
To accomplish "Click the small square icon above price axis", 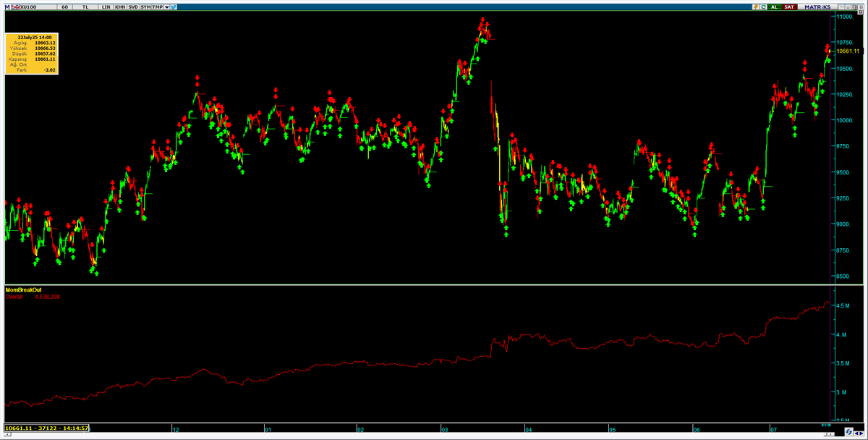I will coord(860,12).
